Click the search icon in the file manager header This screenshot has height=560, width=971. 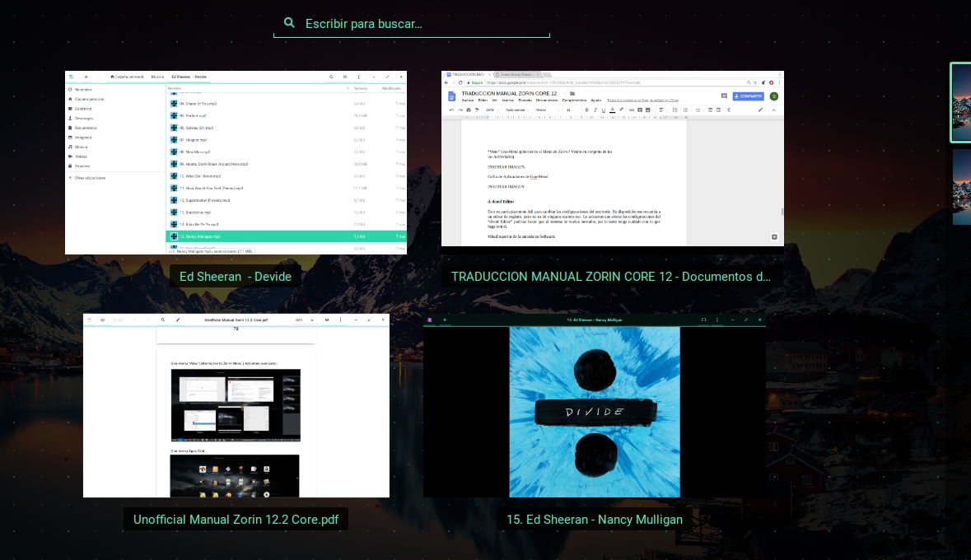click(x=332, y=77)
